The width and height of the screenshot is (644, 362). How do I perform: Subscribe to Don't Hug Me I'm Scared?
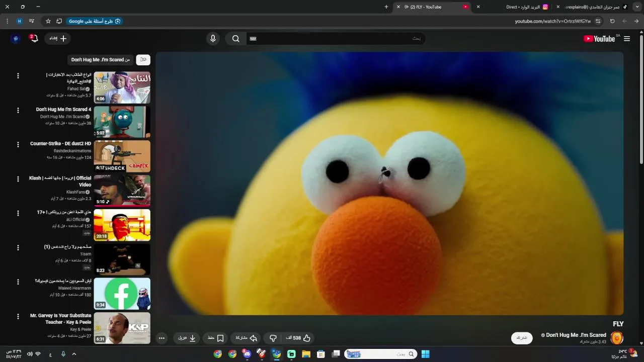522,338
